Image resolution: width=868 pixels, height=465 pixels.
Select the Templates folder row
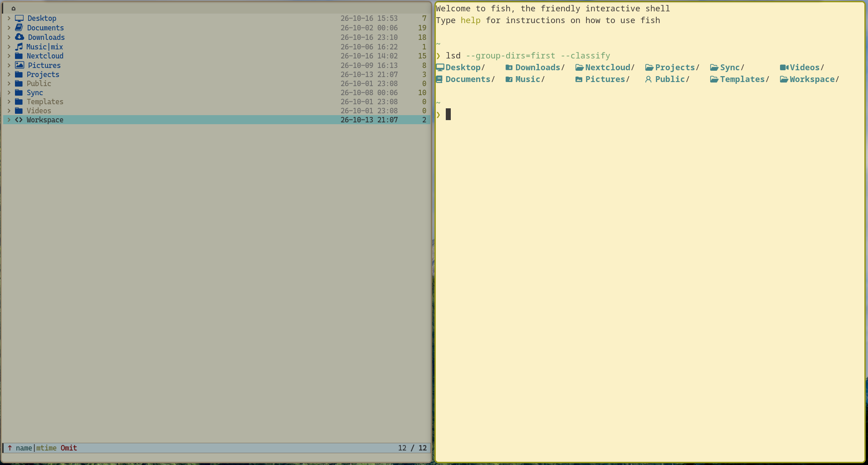pyautogui.click(x=217, y=102)
